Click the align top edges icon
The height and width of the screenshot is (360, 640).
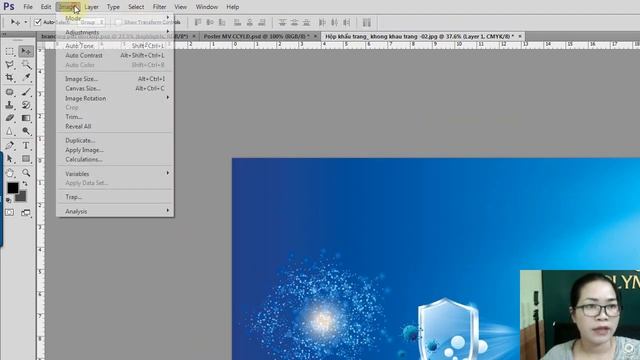point(198,22)
